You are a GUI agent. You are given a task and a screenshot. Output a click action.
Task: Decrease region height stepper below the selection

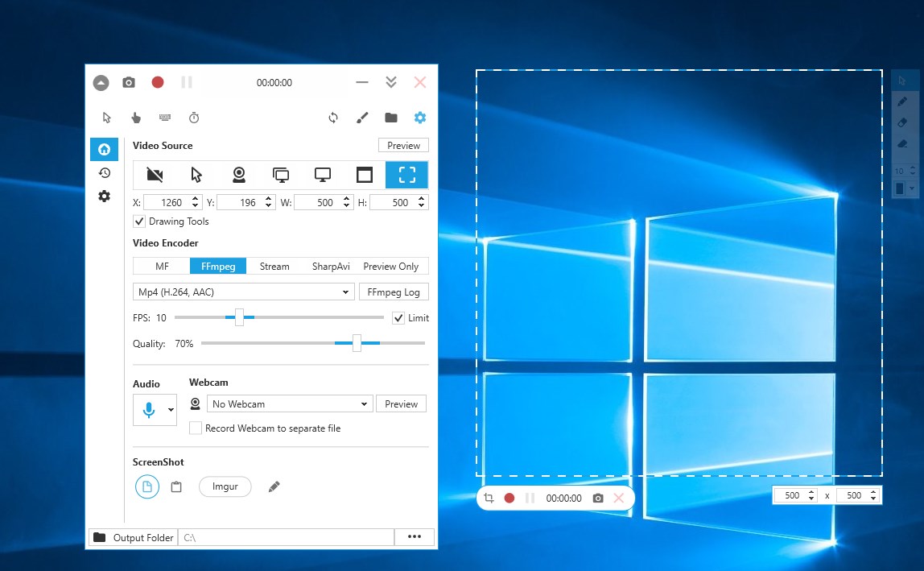click(873, 499)
